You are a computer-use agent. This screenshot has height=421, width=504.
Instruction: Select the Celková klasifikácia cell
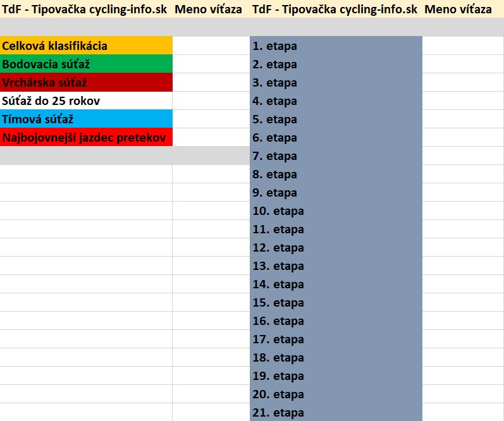(x=86, y=46)
